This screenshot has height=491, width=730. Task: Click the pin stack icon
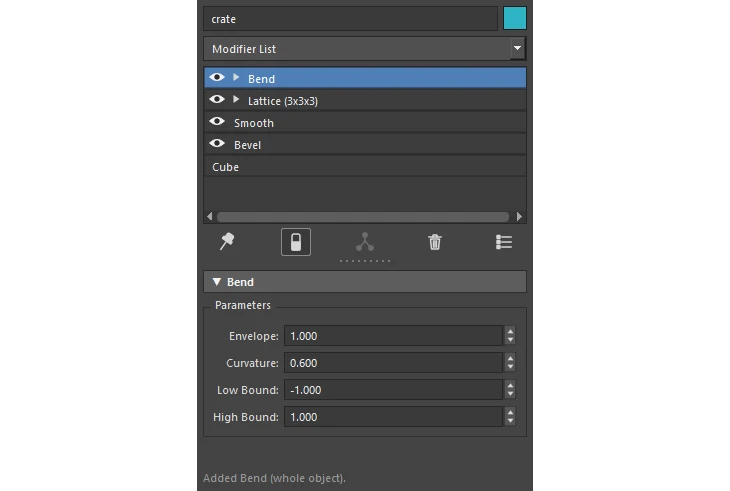click(227, 242)
